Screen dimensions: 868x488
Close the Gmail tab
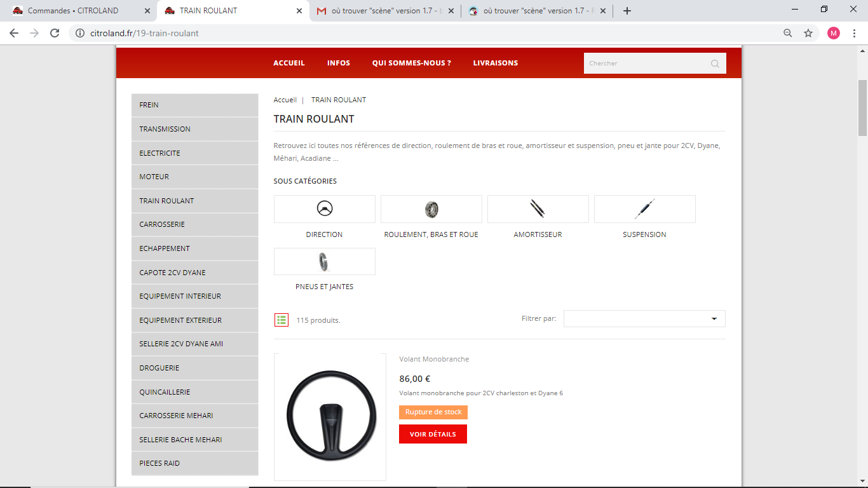pos(451,11)
